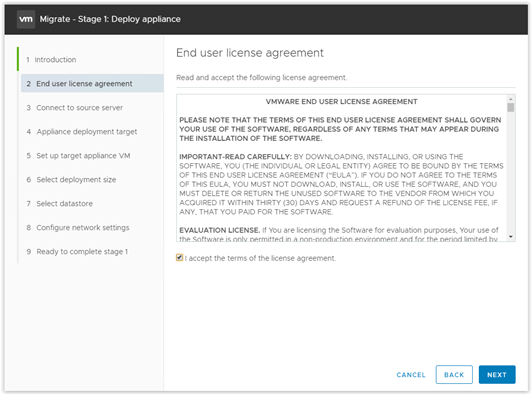Viewport: 532px width, 395px height.
Task: Jump to step 9 Ready to complete stage 1
Action: 77,252
